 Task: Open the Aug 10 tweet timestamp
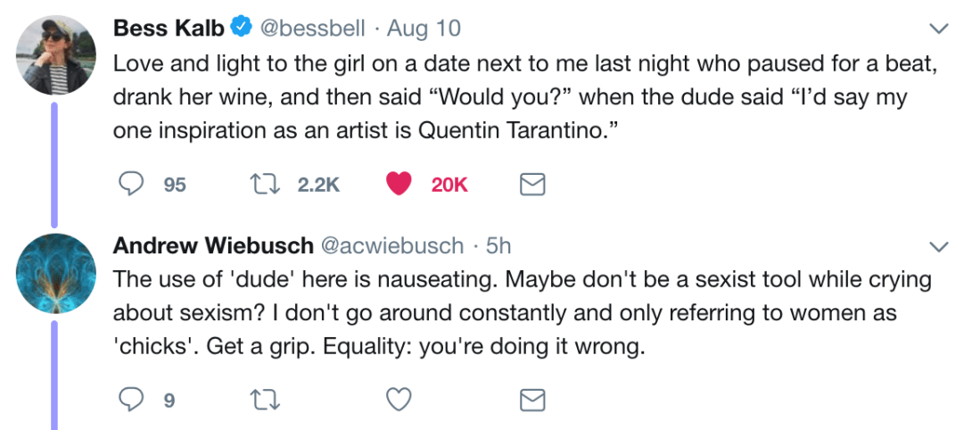coord(424,29)
